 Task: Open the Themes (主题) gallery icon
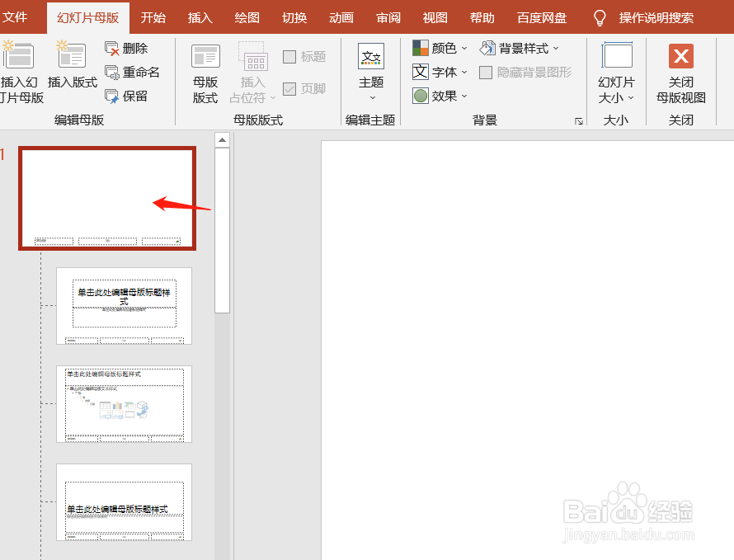click(371, 56)
